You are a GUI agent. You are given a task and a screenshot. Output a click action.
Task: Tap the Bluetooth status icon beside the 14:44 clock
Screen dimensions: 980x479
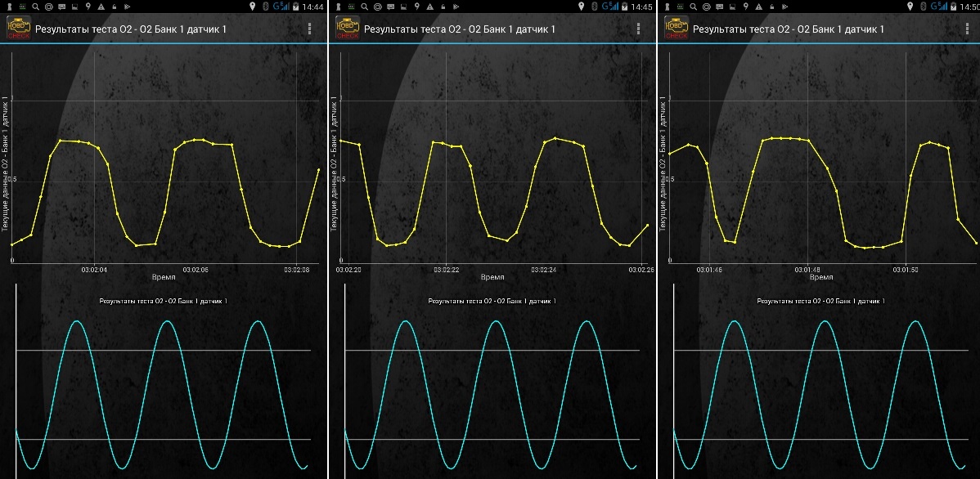click(266, 7)
